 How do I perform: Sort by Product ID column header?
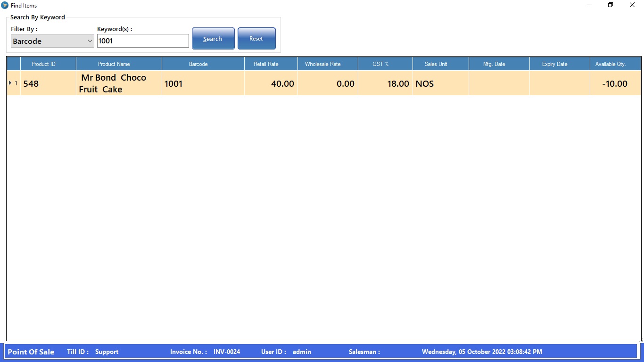point(43,64)
